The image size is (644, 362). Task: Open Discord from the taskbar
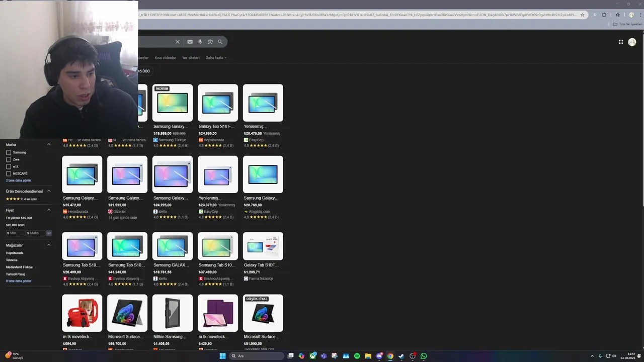[379, 356]
